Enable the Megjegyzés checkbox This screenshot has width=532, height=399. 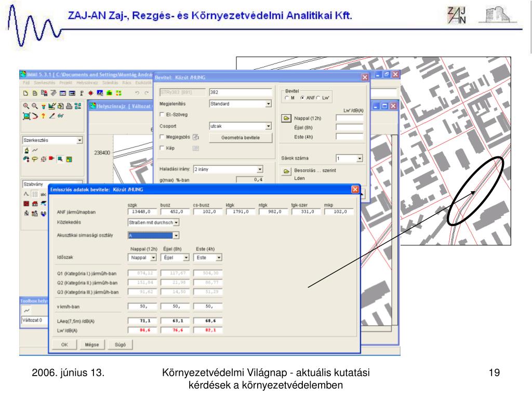[162, 137]
